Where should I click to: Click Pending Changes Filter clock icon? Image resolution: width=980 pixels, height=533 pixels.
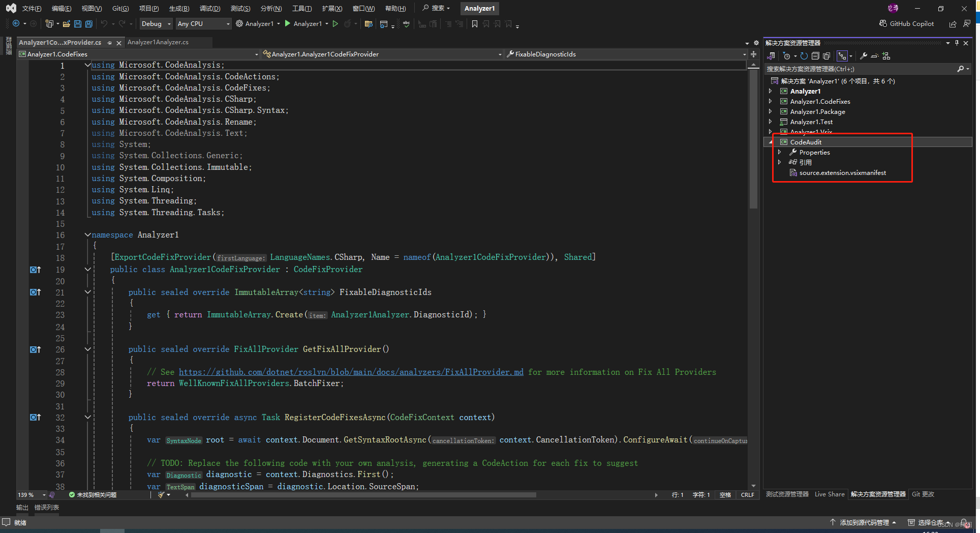tap(787, 56)
